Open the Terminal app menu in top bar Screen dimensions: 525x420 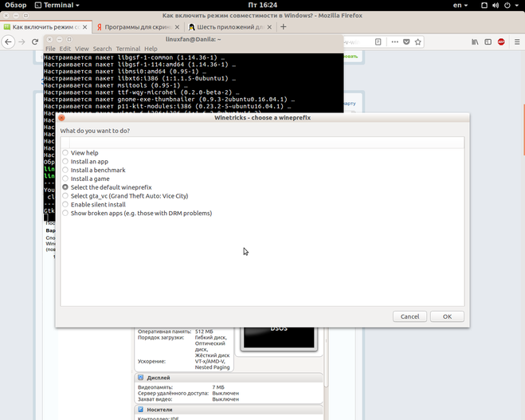click(57, 5)
